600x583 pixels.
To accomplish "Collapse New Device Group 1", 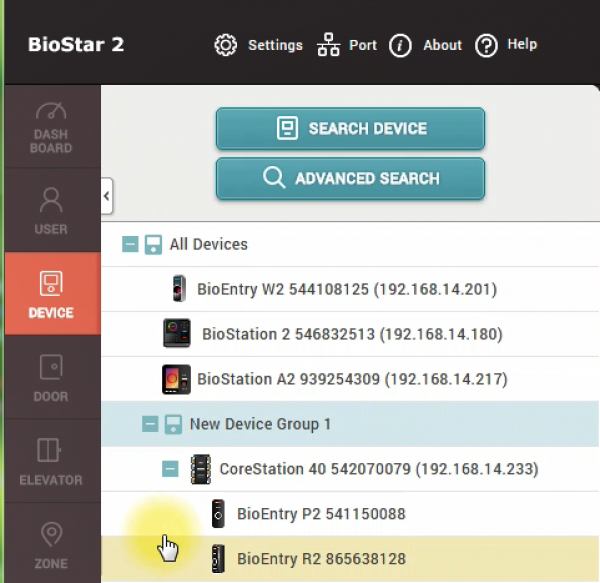I will pyautogui.click(x=150, y=424).
